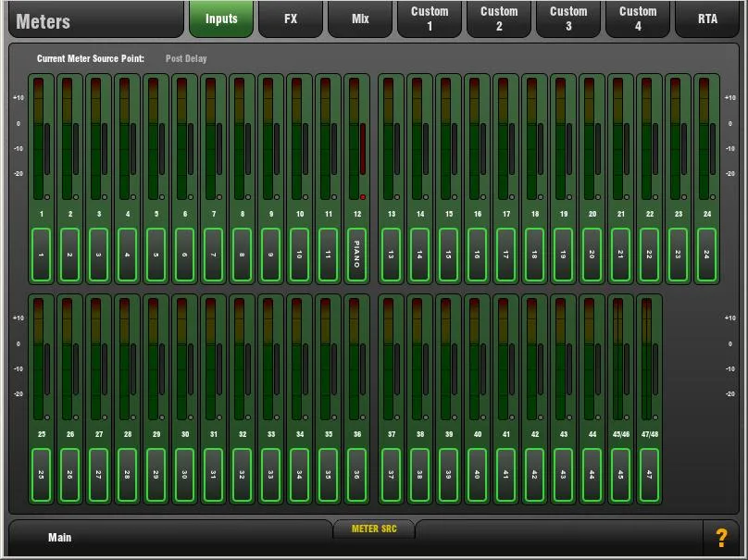Open the METER SRC panel
Screen dimensions: 748x560
coord(374,529)
